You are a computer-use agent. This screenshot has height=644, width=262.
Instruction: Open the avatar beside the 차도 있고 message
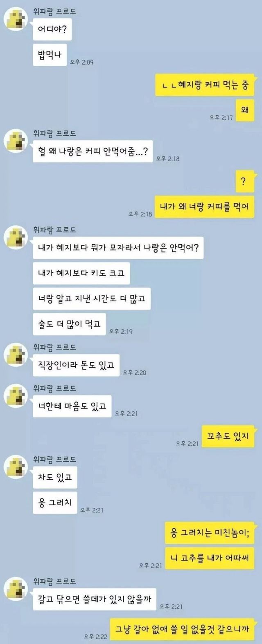[x=15, y=467]
